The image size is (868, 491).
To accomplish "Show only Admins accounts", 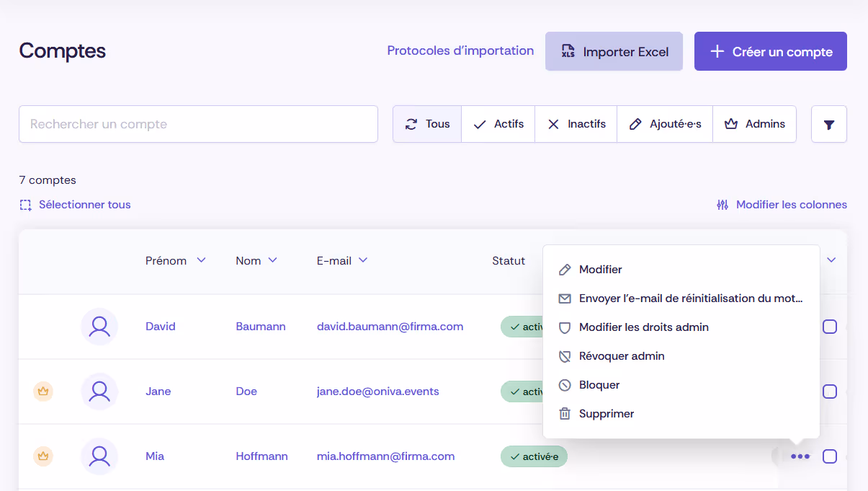I will point(755,124).
